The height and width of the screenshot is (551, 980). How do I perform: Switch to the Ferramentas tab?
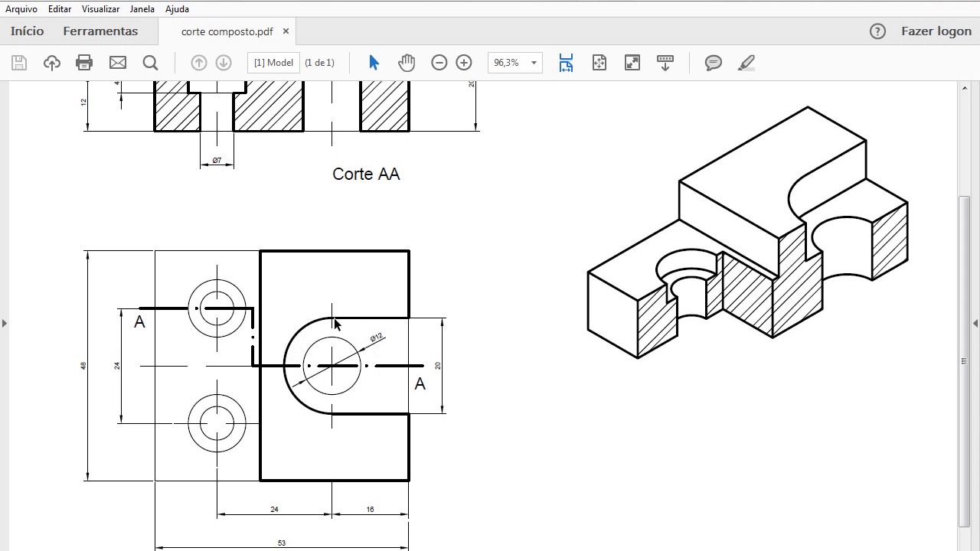[x=100, y=31]
